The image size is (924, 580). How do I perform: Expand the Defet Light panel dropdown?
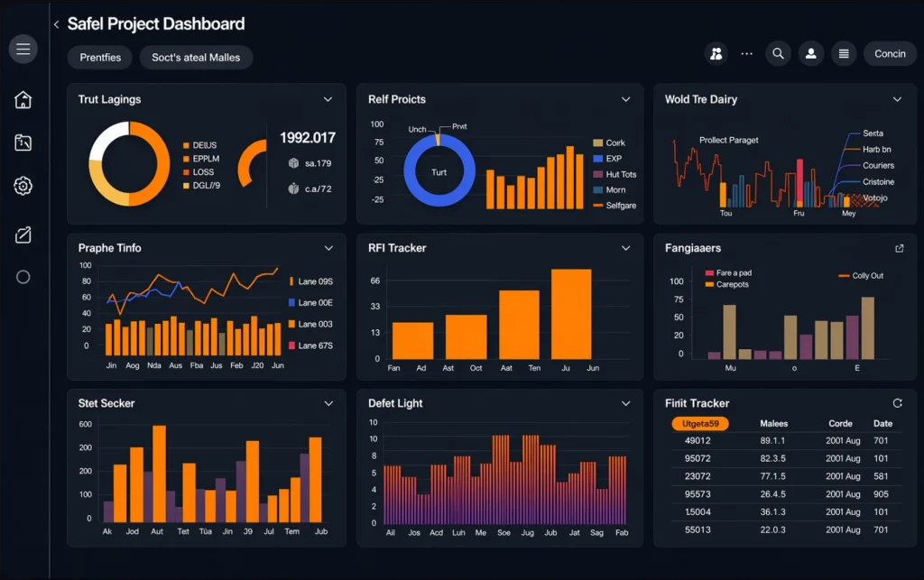(625, 403)
